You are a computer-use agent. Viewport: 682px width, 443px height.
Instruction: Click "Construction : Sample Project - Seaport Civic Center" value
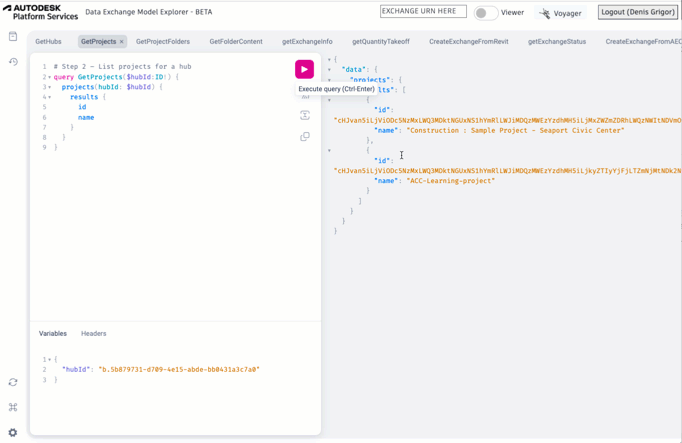coord(515,130)
